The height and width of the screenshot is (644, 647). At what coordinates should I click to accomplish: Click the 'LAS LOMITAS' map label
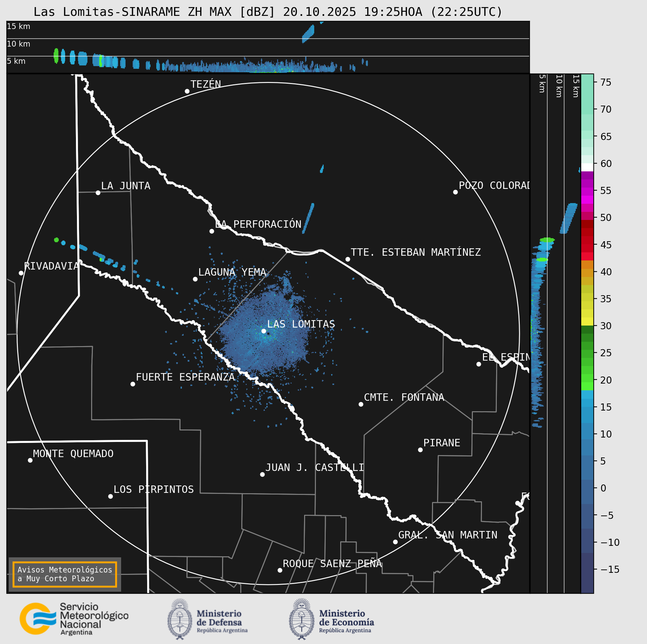(x=301, y=324)
